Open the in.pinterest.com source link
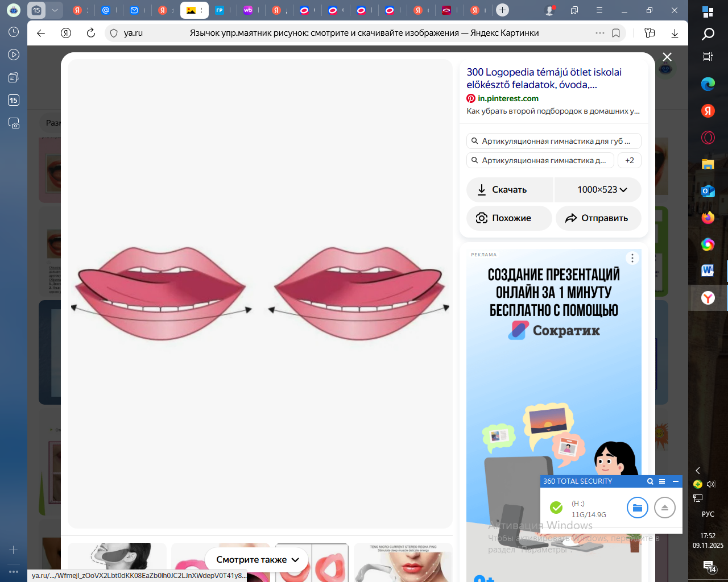This screenshot has width=728, height=582. click(x=507, y=98)
